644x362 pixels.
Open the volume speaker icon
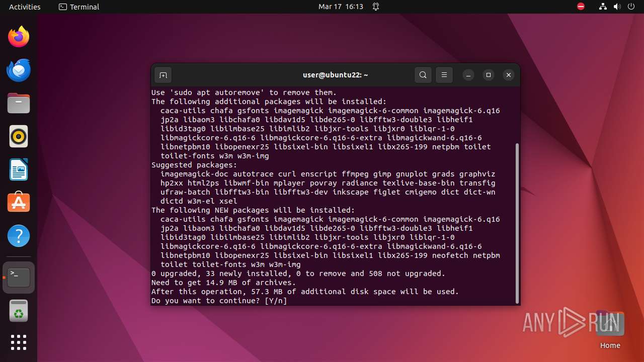coord(617,7)
